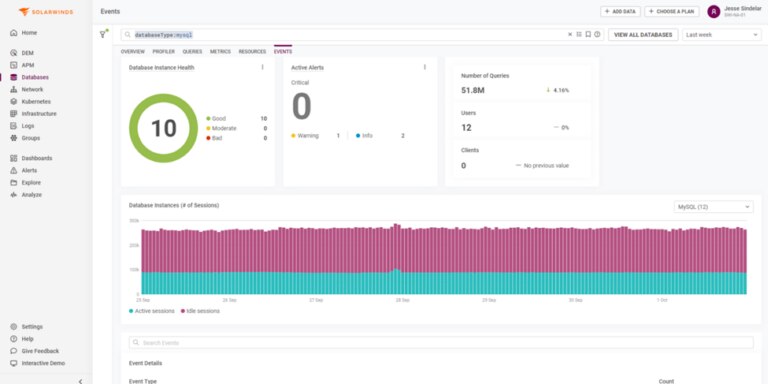Collapse the sidebar with chevron arrow
Viewport: 768px width, 384px height.
tap(80, 381)
